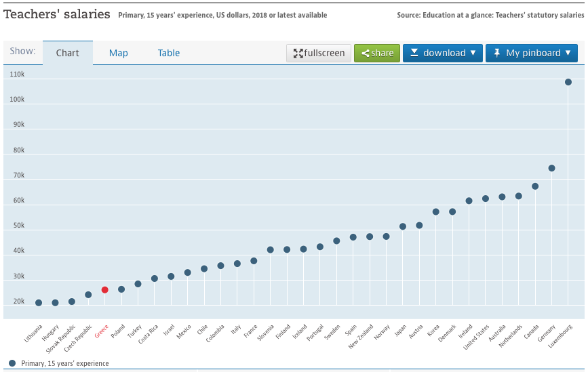Click the Teachers' salaries heading

(x=57, y=14)
